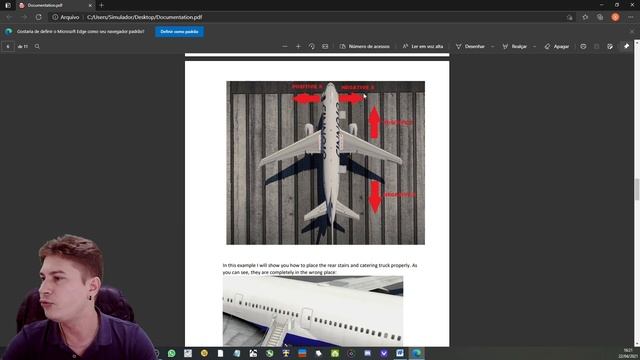Screen dimensions: 640x360
Task: Pin the PDF toolbar
Action: coord(627,47)
